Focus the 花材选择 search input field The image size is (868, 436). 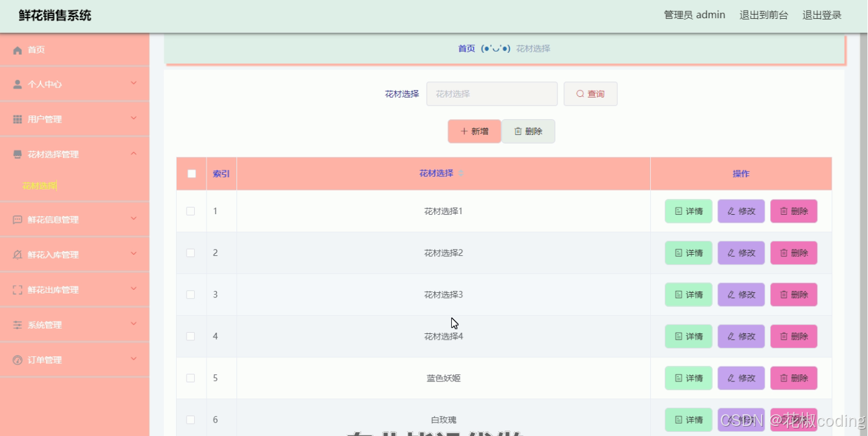click(x=492, y=94)
